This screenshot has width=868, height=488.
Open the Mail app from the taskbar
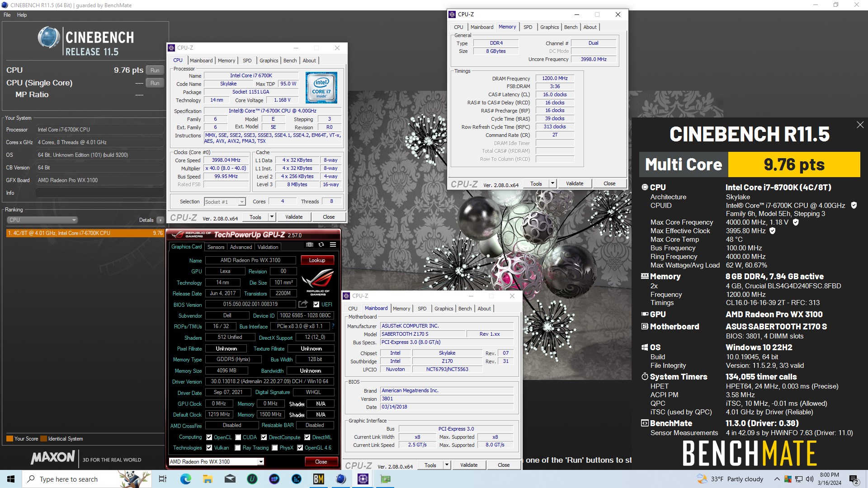tap(230, 479)
